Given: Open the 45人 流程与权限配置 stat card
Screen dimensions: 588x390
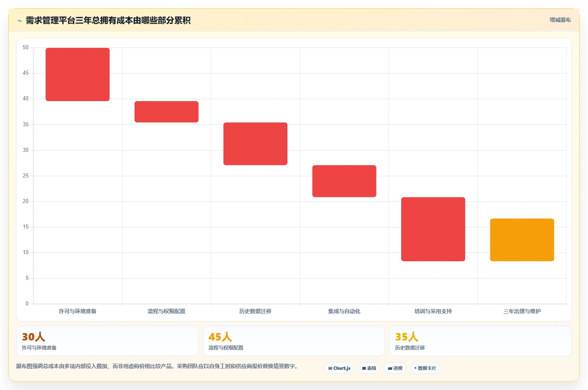Looking at the screenshot, I should coord(294,341).
